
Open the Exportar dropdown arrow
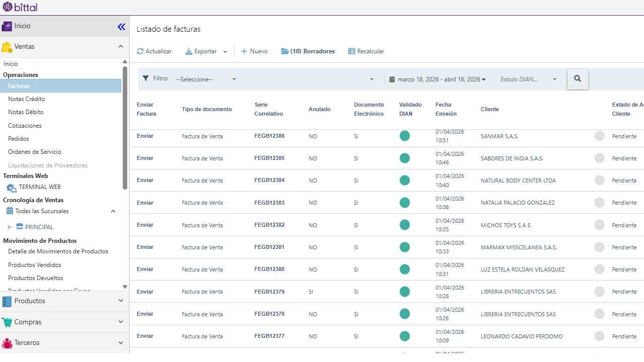225,52
